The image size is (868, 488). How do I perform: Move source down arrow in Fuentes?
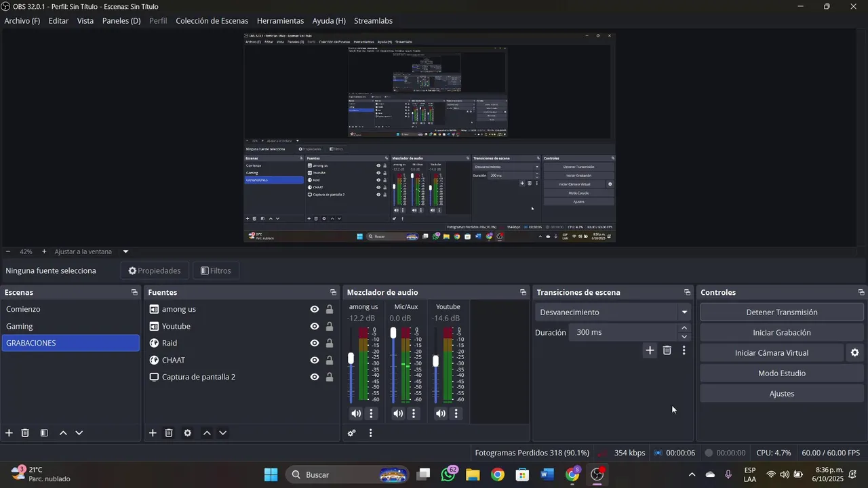pos(222,433)
